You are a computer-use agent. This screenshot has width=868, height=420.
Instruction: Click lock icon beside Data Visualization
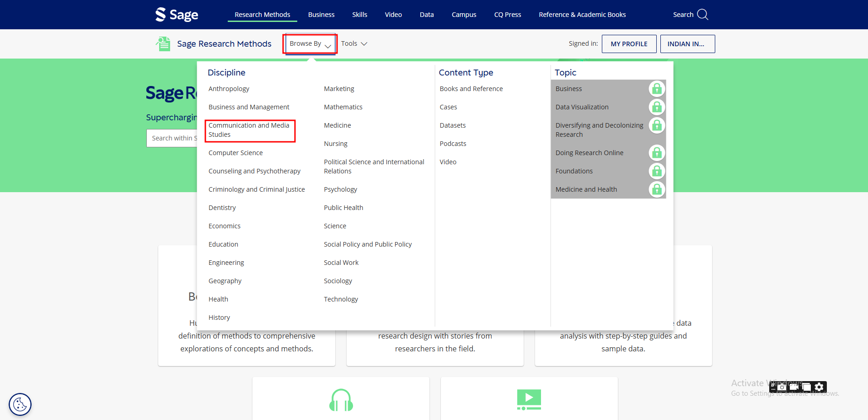657,107
